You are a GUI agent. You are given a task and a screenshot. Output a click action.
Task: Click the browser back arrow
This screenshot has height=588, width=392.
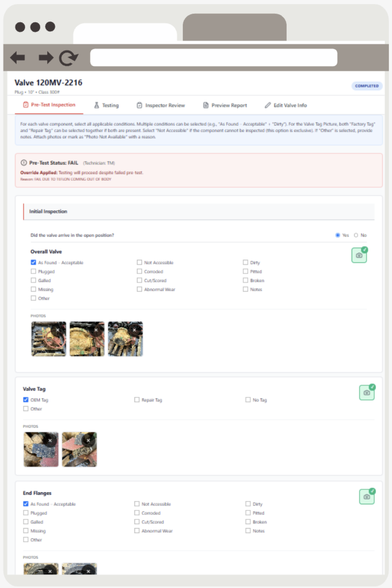[x=18, y=58]
